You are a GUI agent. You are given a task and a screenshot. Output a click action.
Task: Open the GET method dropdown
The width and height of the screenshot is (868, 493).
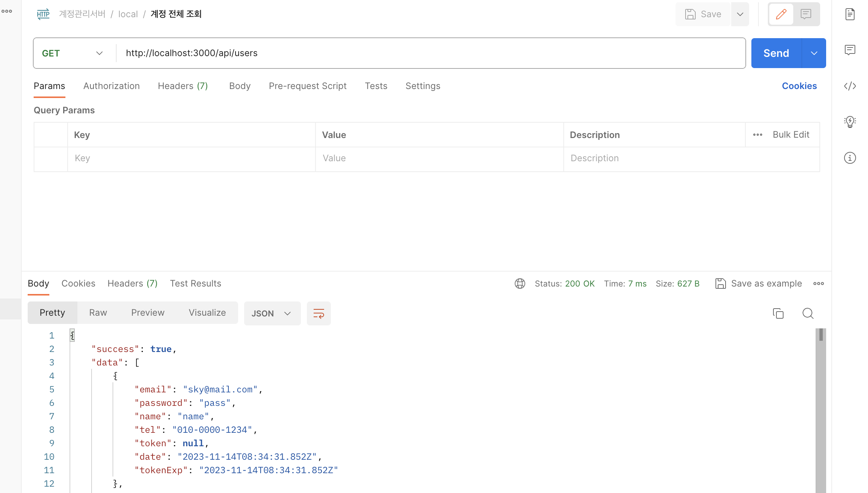point(72,53)
